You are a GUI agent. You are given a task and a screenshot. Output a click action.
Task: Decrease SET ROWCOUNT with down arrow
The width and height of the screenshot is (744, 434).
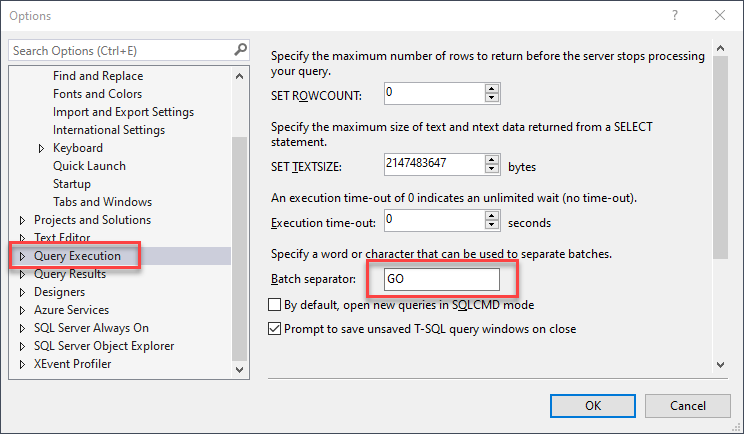(x=491, y=98)
